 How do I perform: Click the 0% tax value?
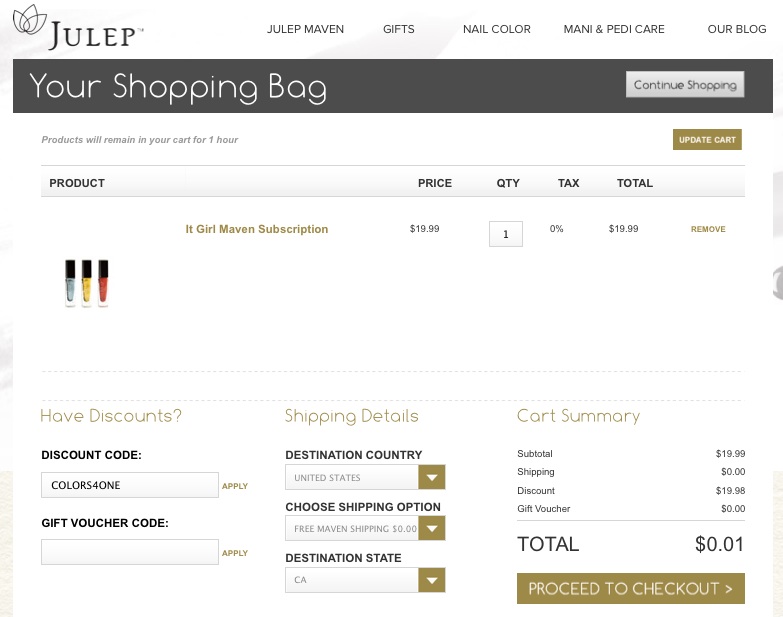click(x=556, y=229)
